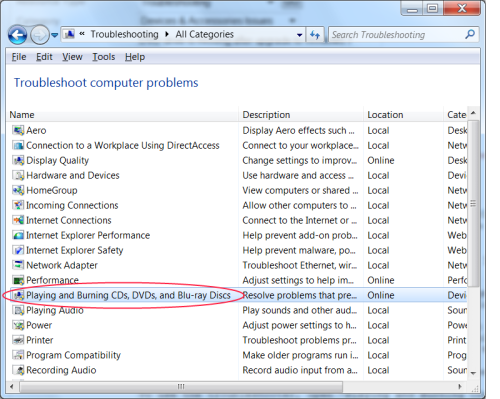The width and height of the screenshot is (500, 399).
Task: Click the Hardware and Devices icon
Action: (18, 175)
